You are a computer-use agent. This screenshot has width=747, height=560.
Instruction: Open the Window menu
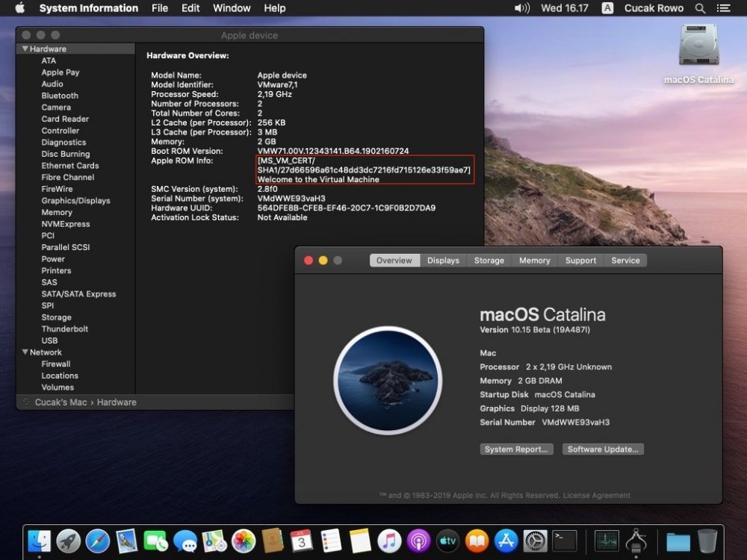pyautogui.click(x=232, y=8)
